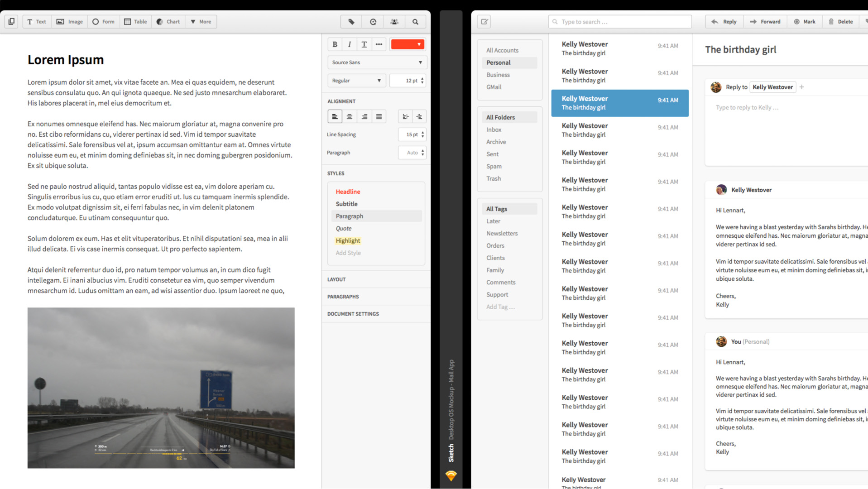Forward the birthday girl email
Viewport: 868px width, 489px height.
point(765,21)
